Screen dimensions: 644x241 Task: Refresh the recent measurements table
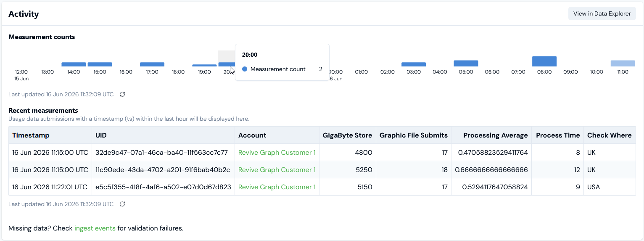click(122, 204)
